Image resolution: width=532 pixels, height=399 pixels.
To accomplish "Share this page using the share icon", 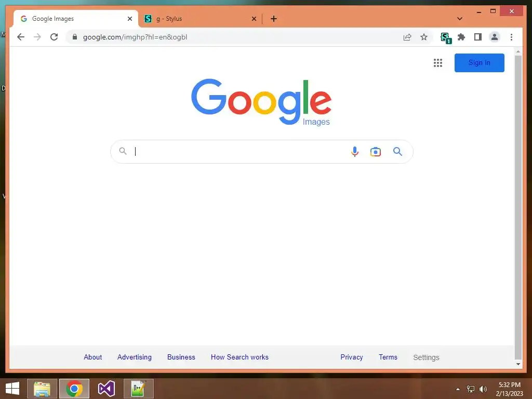I will coord(407,37).
